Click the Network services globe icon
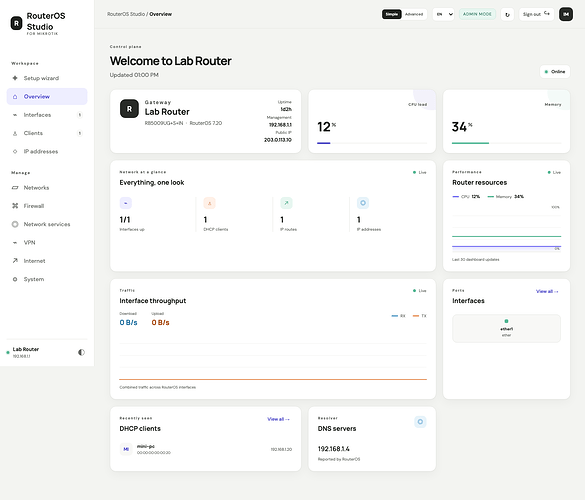The width and height of the screenshot is (585, 500). 15,224
